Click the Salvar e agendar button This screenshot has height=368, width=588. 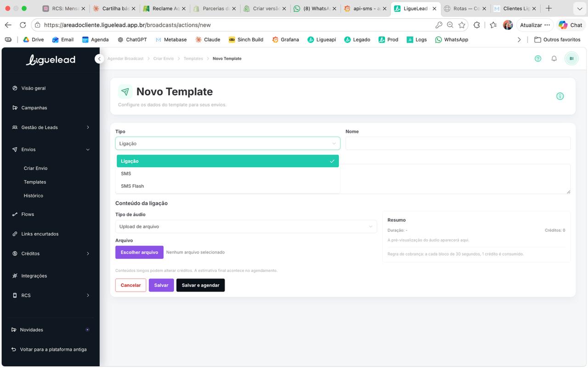pos(201,285)
